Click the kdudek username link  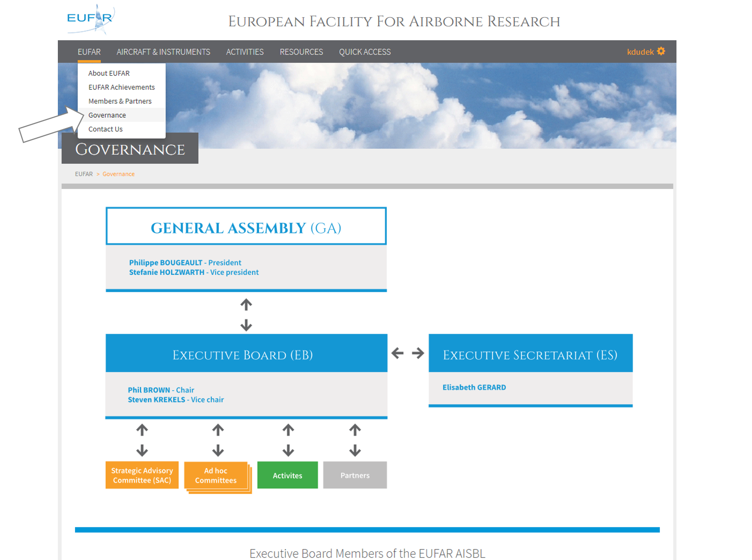click(640, 52)
